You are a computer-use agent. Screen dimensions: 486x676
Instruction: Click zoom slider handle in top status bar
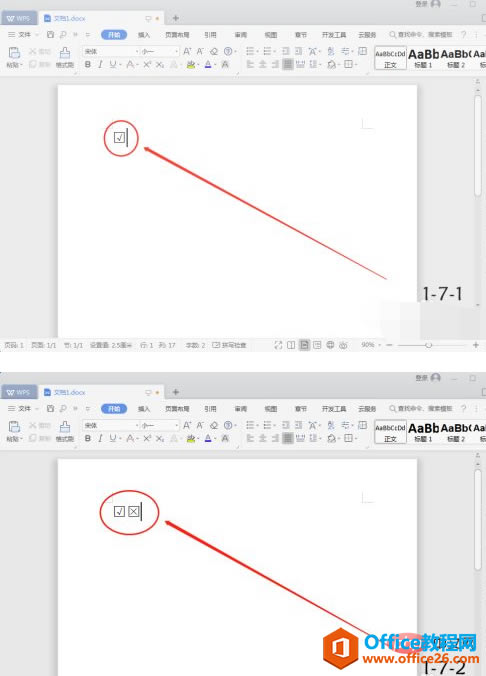pos(428,345)
